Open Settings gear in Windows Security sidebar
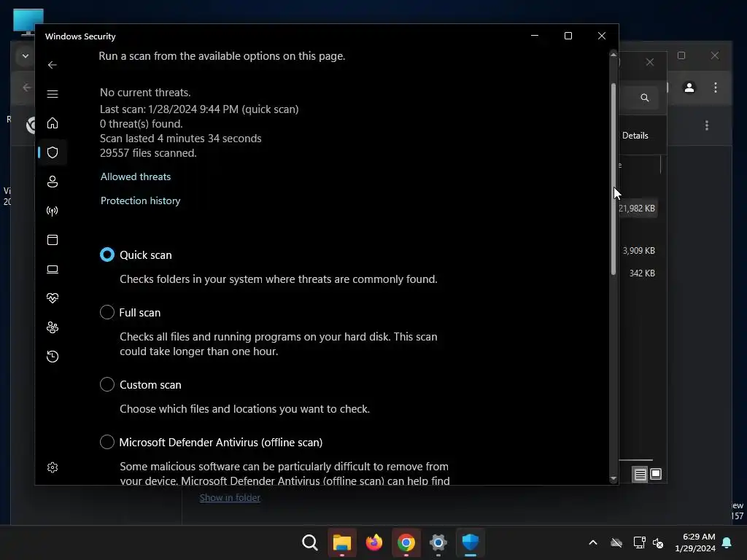 pos(53,467)
